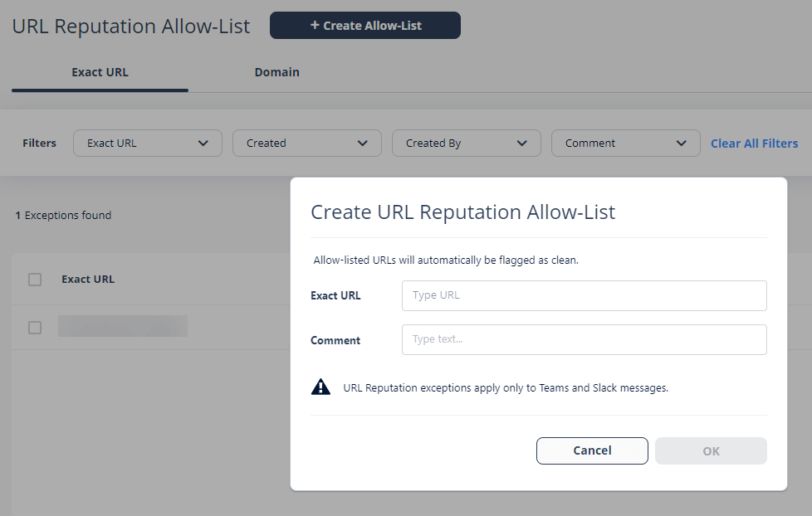The height and width of the screenshot is (516, 812).
Task: Tick the checkbox for the first exception row
Action: (35, 328)
